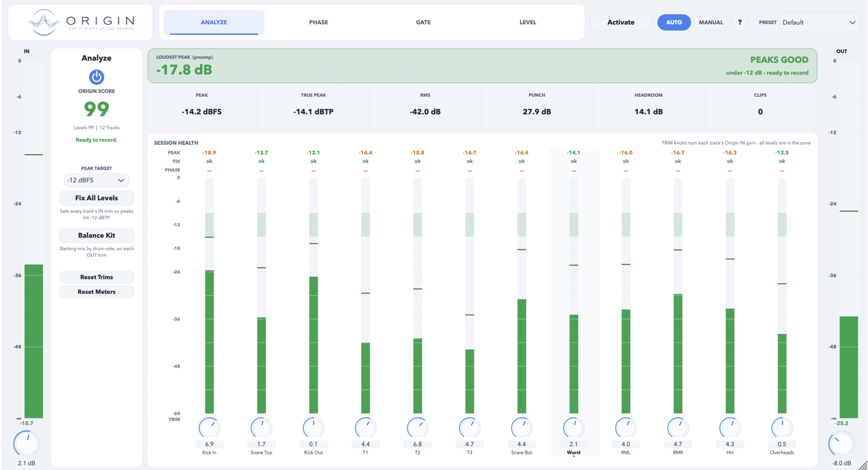Click the Kick In level meter

tap(209, 295)
